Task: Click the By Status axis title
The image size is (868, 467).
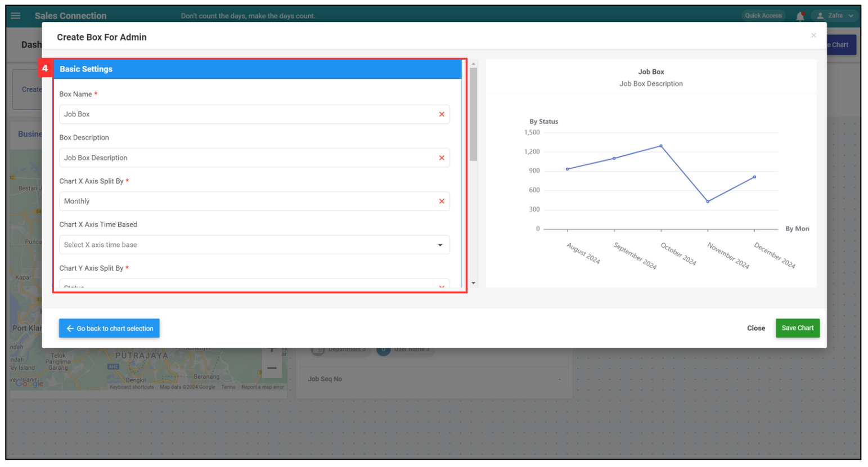Action: pyautogui.click(x=543, y=122)
